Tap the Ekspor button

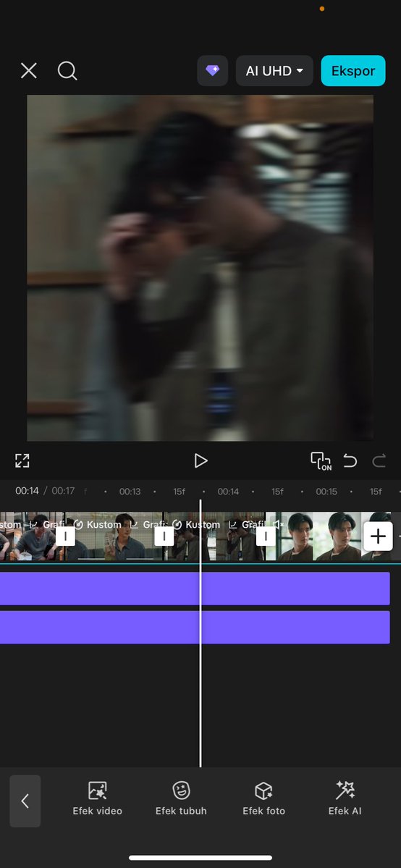353,71
